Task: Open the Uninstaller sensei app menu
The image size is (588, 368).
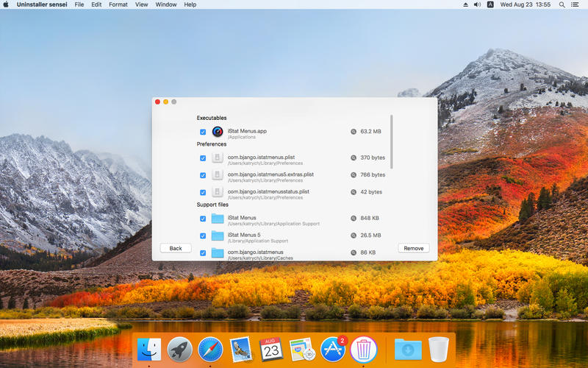Action: tap(42, 4)
